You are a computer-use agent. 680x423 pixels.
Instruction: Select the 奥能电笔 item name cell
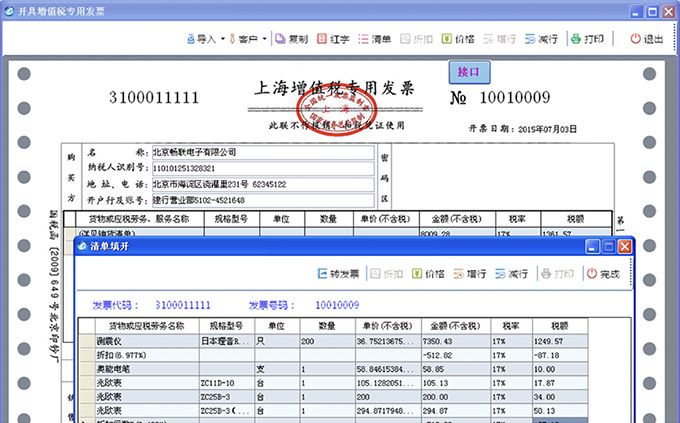point(147,369)
